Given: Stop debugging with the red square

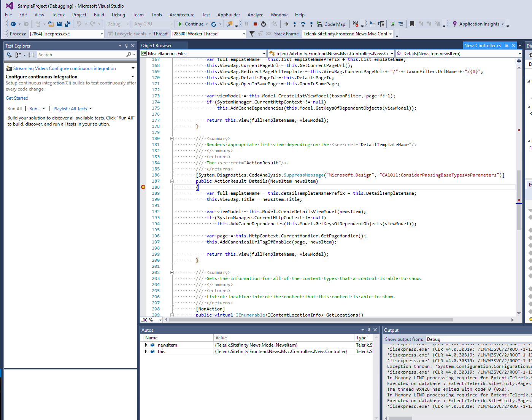Looking at the screenshot, I should [x=255, y=24].
